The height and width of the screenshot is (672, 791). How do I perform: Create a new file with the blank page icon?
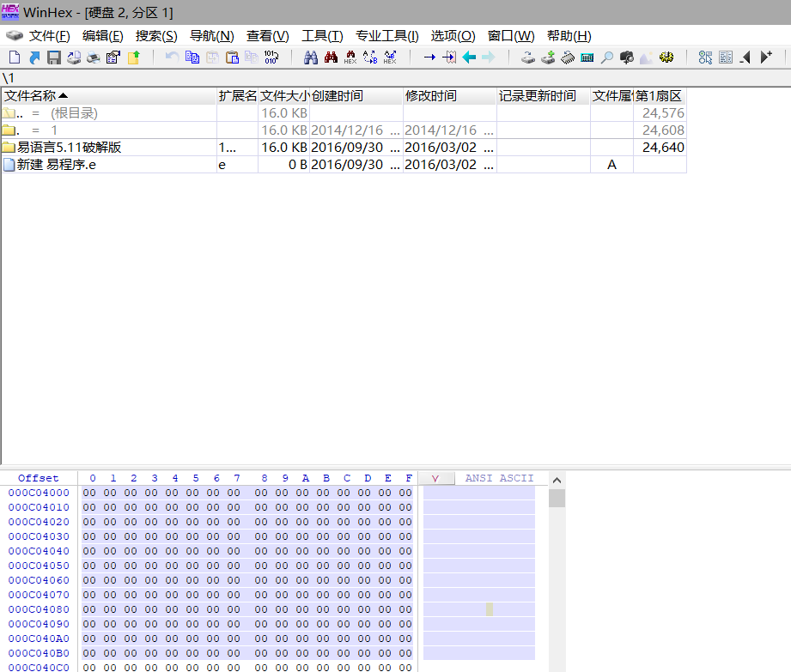[x=15, y=58]
